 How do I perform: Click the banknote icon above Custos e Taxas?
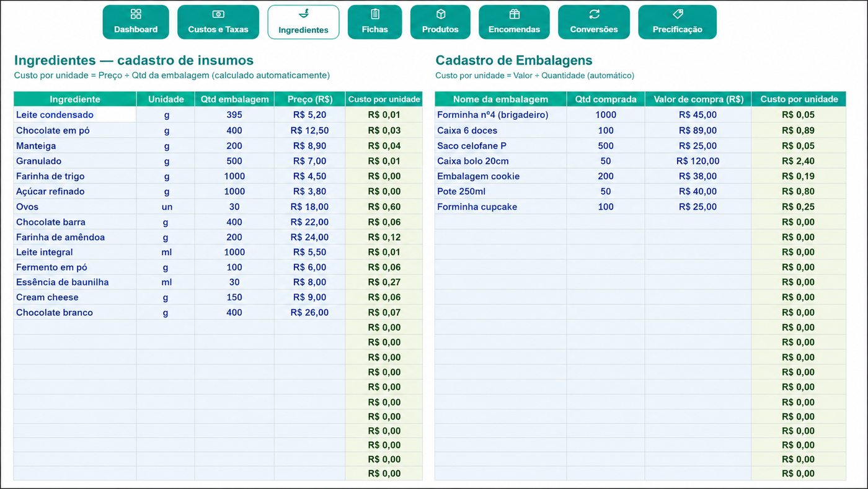218,14
